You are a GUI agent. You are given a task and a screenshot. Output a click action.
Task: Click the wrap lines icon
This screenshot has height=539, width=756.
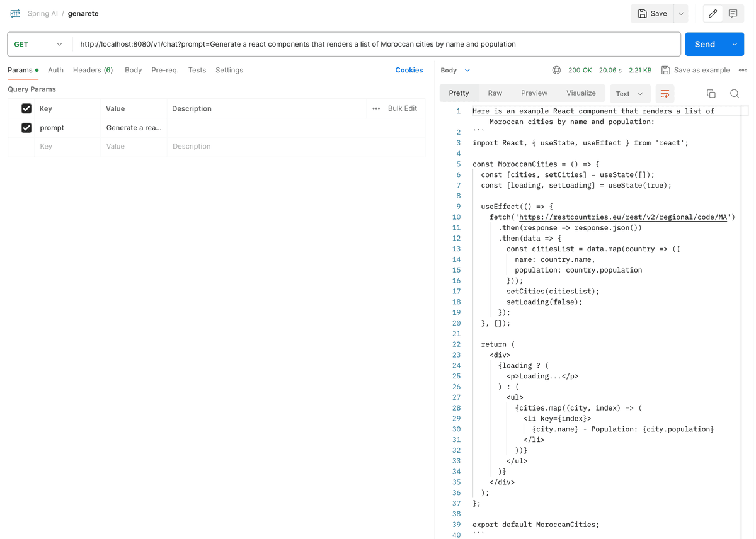point(665,94)
